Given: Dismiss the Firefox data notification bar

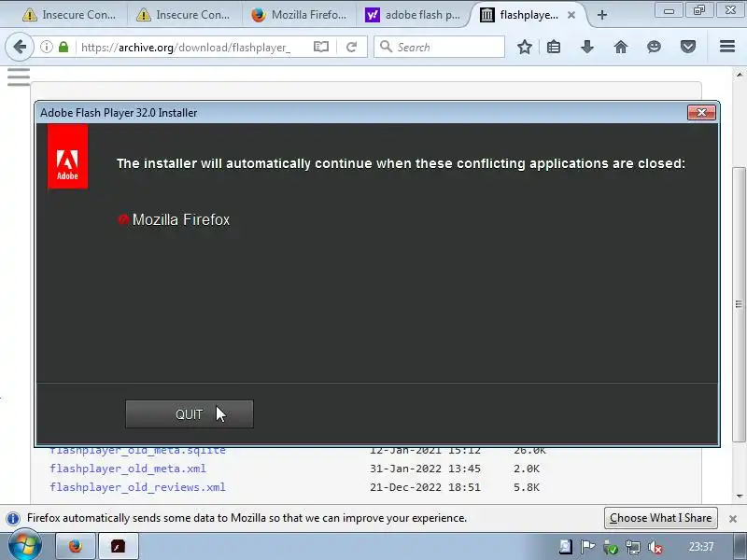Looking at the screenshot, I should (x=733, y=519).
